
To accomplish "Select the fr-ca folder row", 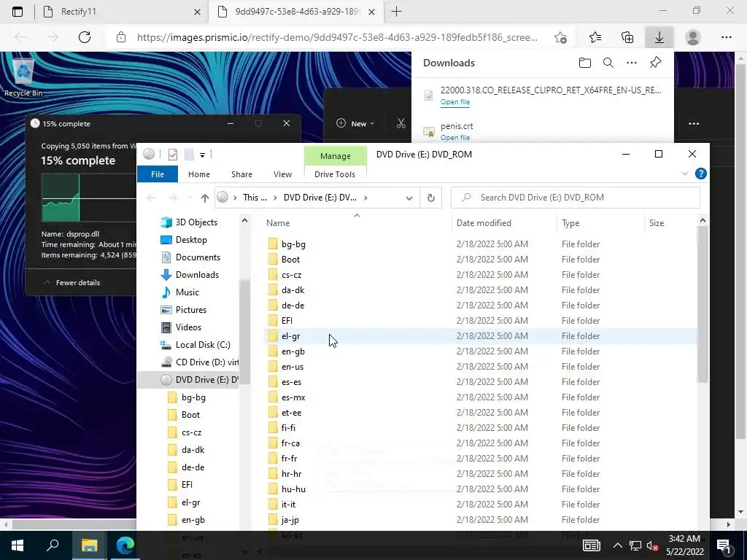I will 480,443.
